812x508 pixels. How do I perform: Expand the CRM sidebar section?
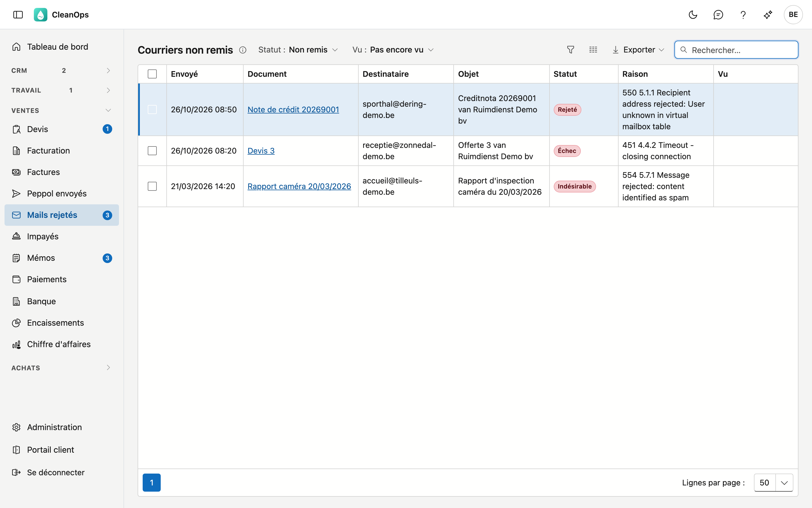62,71
